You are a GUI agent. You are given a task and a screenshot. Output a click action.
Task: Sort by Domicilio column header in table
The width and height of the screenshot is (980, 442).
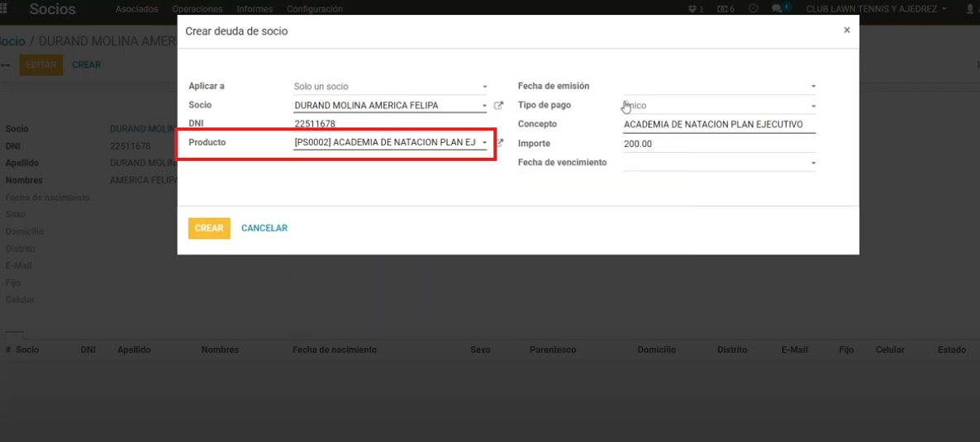click(x=657, y=349)
